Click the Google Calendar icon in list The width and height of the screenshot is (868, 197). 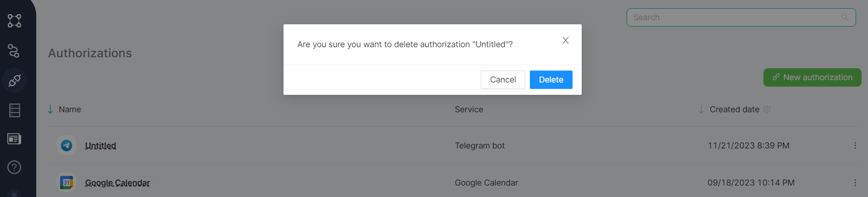(x=67, y=183)
